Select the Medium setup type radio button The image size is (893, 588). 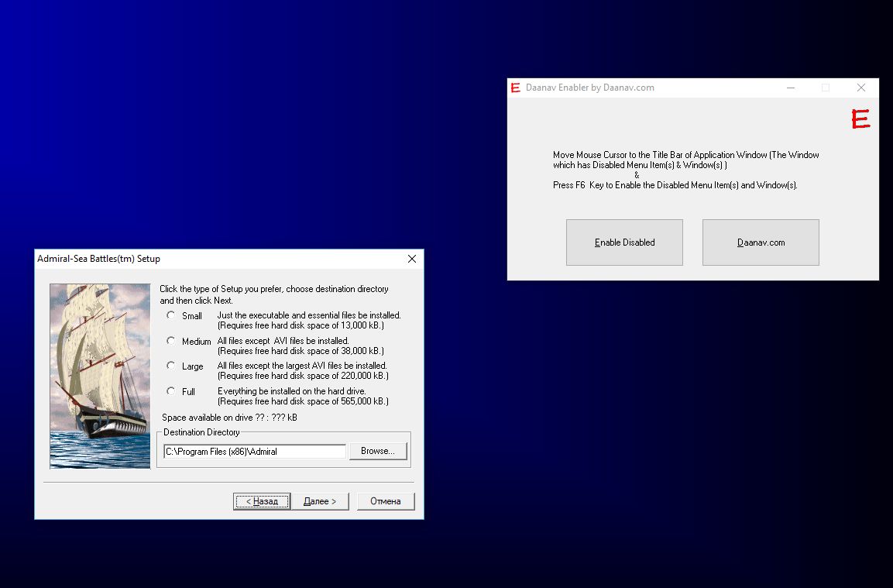(171, 341)
